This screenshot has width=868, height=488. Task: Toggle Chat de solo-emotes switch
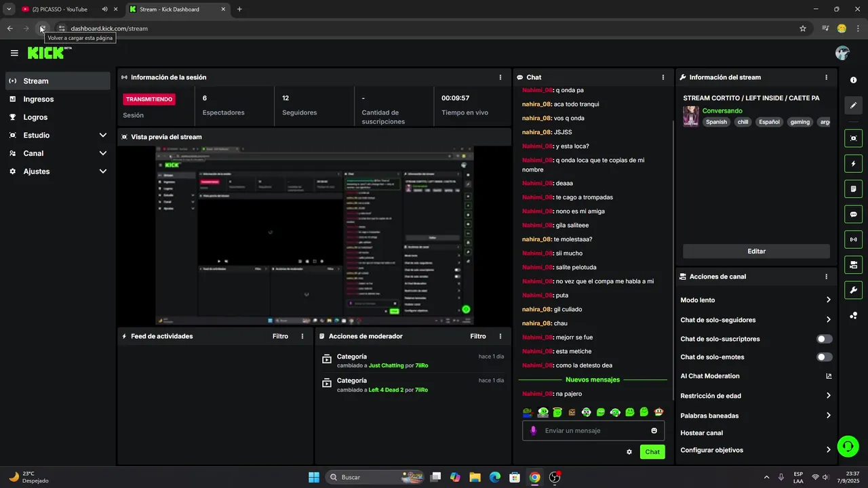[x=824, y=357]
